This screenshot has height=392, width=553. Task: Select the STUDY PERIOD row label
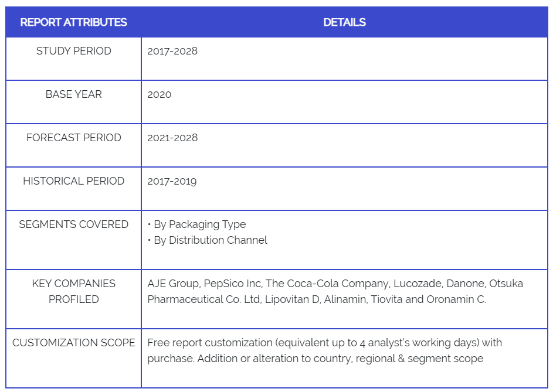(73, 51)
